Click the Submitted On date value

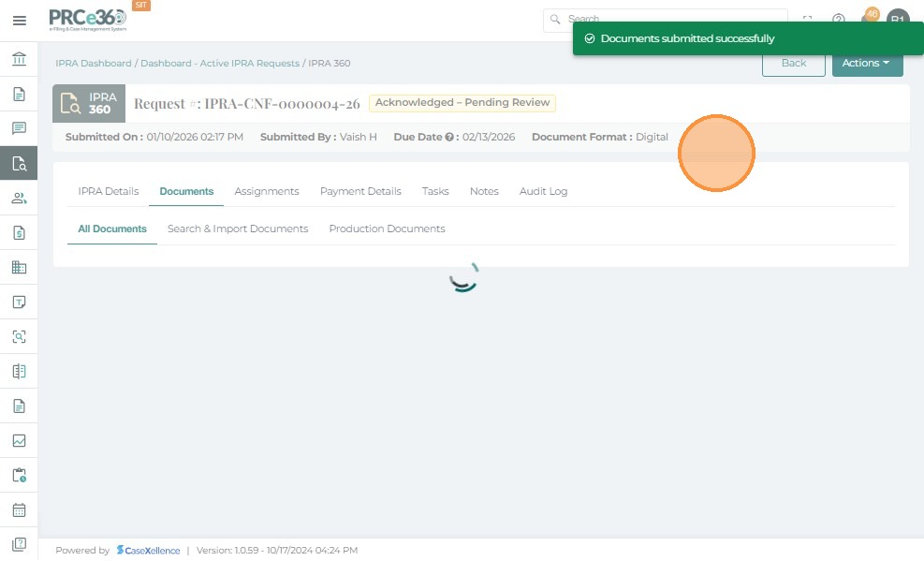tap(195, 138)
